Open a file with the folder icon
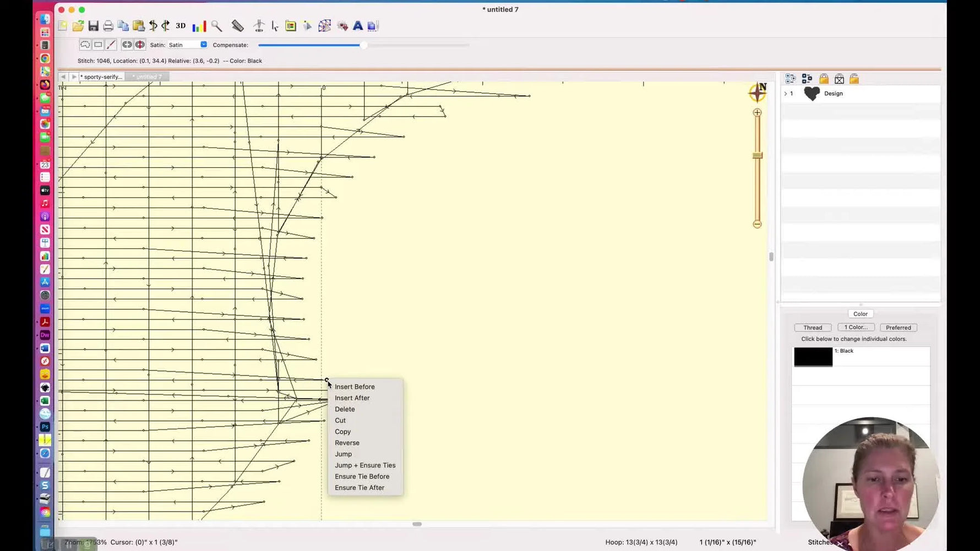 coord(78,26)
